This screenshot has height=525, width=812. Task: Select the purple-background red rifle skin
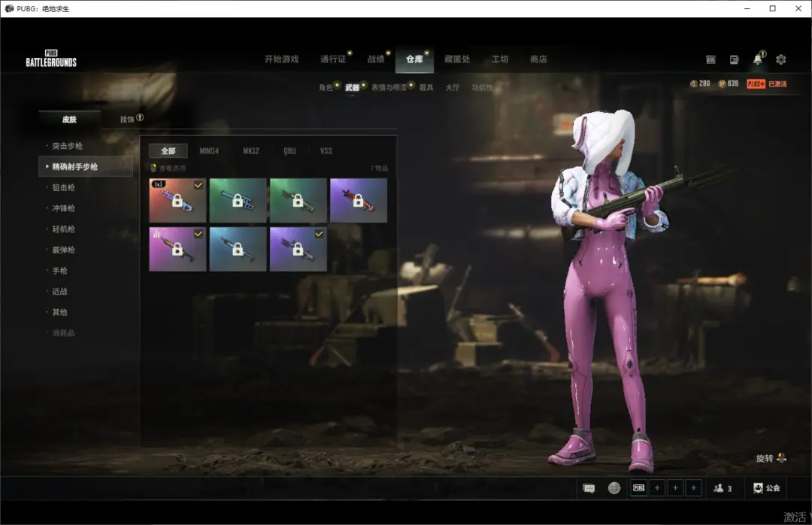point(359,201)
